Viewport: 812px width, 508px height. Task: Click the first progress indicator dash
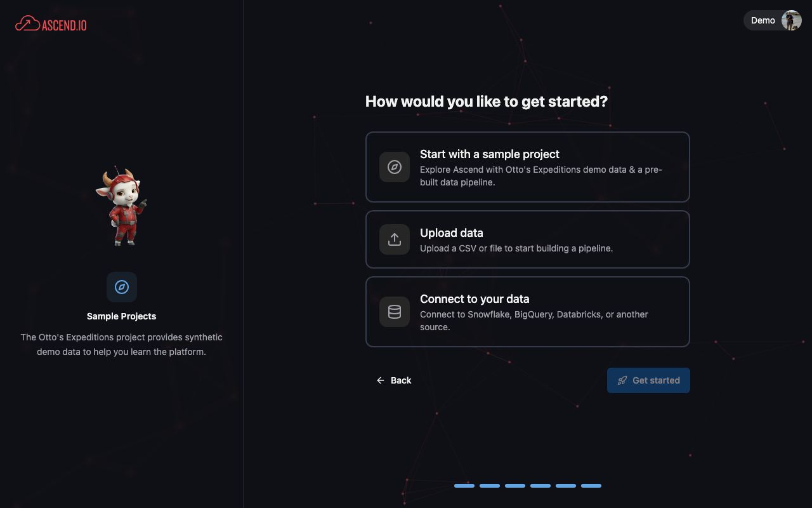464,485
